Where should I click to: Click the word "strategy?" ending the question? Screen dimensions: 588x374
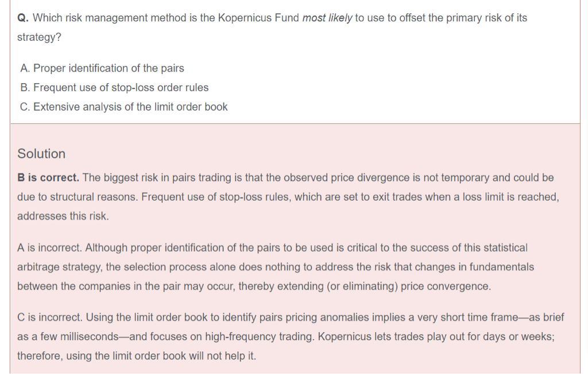point(39,37)
